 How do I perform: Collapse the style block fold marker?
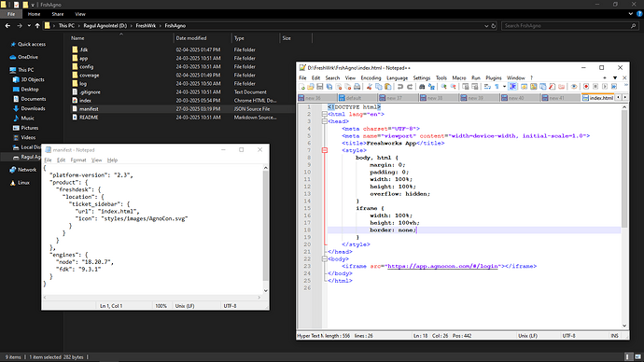pos(325,150)
